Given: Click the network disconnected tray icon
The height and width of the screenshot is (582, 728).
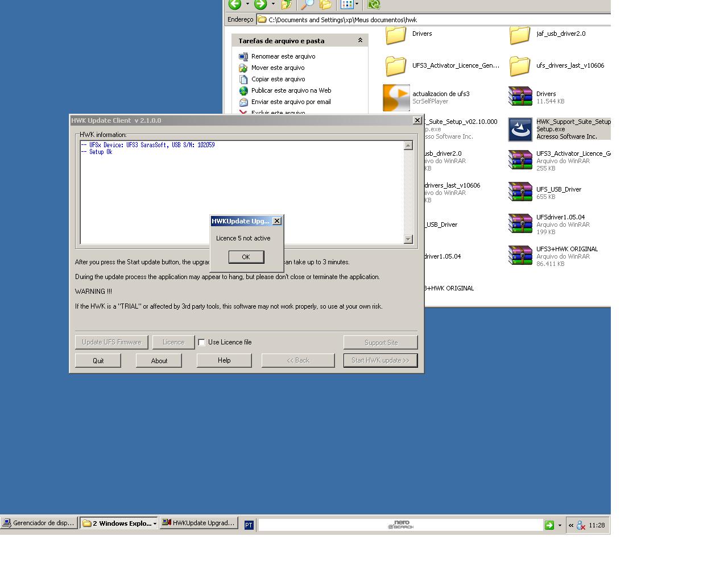Looking at the screenshot, I should coord(581,526).
